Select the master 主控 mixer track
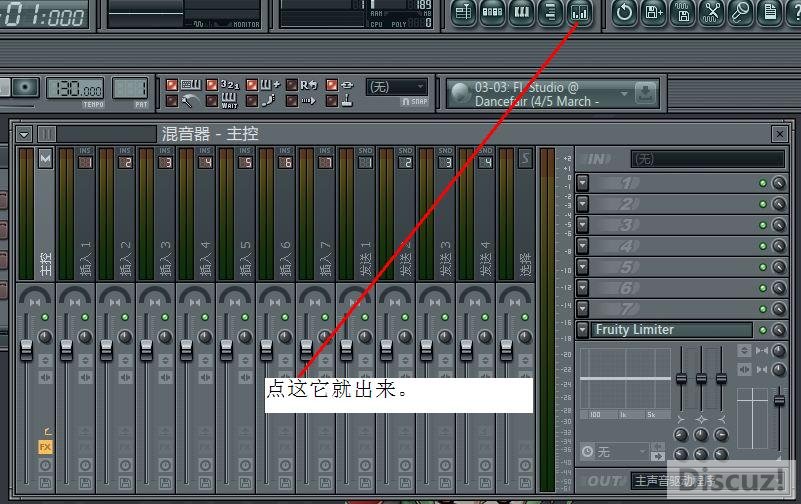The image size is (801, 504). (x=45, y=213)
